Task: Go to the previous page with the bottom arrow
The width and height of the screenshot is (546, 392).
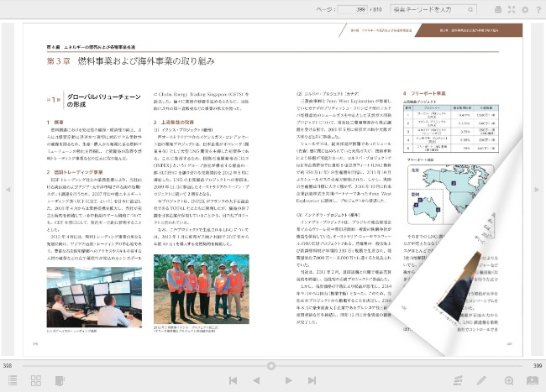Action: coord(255,380)
